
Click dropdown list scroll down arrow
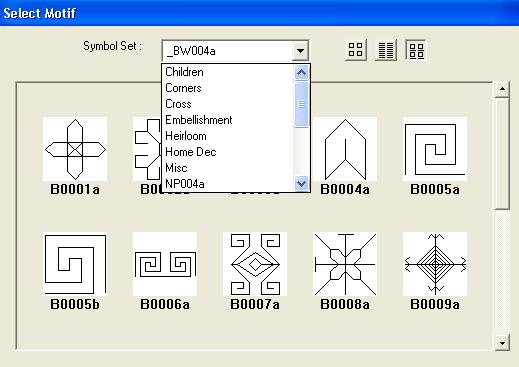click(x=301, y=183)
